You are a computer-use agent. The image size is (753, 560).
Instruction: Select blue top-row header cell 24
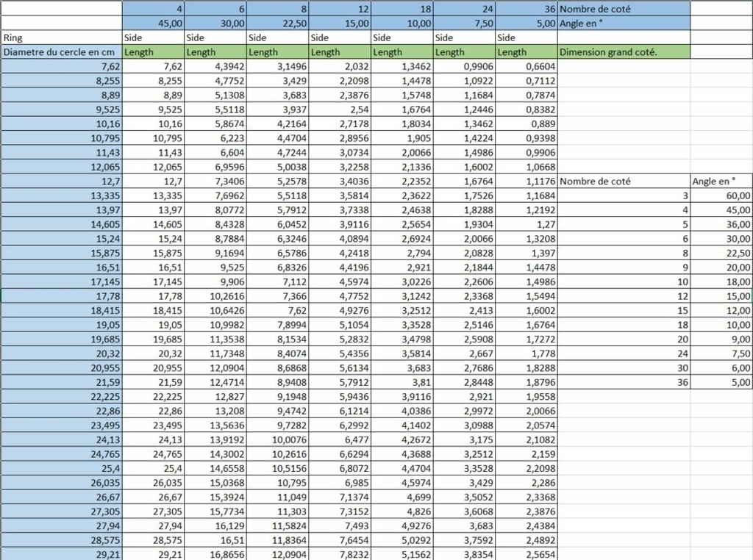pos(465,9)
